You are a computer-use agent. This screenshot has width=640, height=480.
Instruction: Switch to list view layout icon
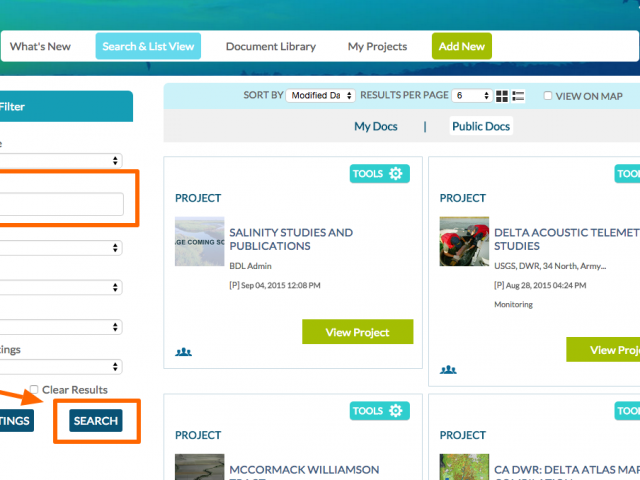click(518, 96)
